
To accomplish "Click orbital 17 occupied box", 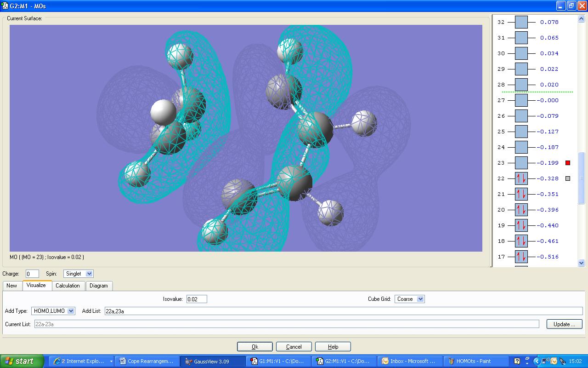I will tap(521, 257).
